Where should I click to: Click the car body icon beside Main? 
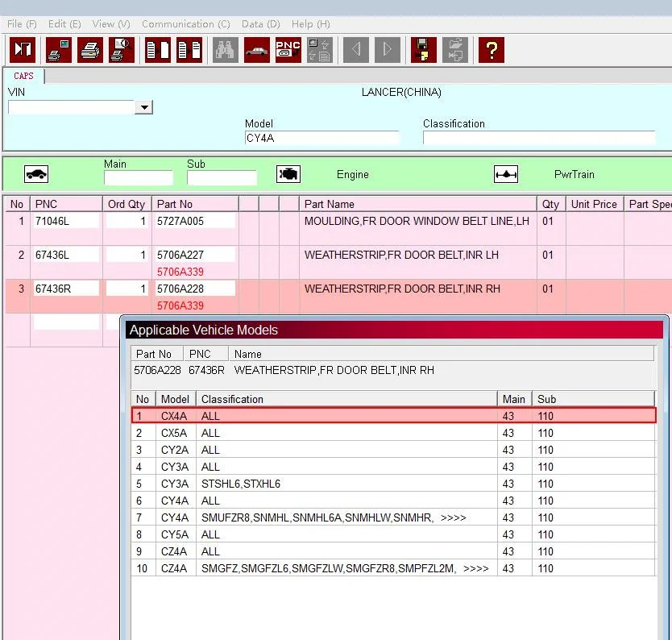tap(36, 174)
